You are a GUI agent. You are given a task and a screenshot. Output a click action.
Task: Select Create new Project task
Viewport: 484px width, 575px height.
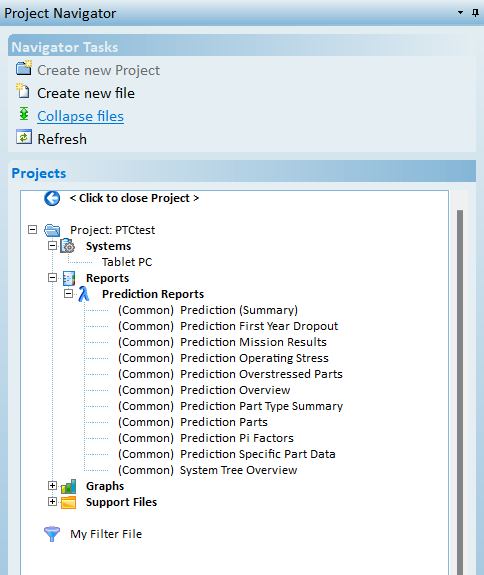(99, 70)
